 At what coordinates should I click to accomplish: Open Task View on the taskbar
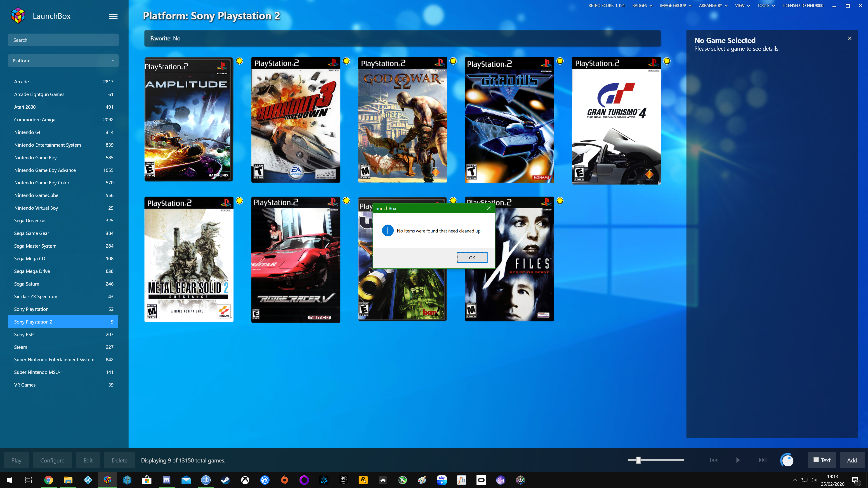[29, 480]
